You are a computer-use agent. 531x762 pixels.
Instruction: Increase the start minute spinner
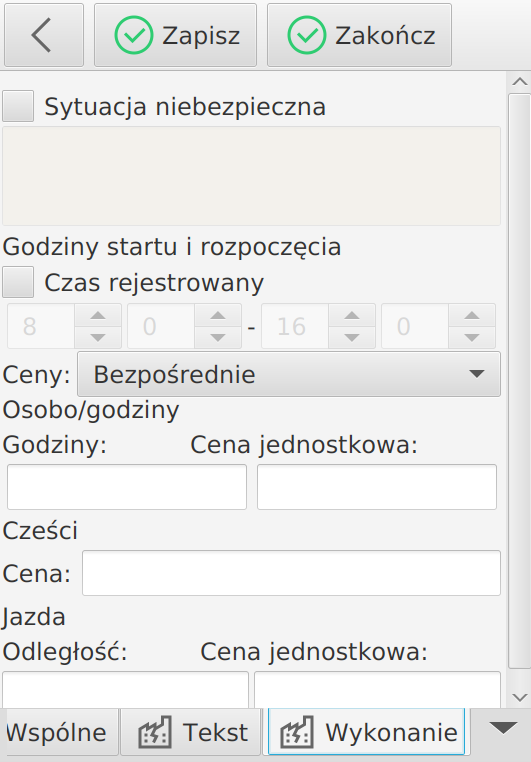pyautogui.click(x=218, y=315)
